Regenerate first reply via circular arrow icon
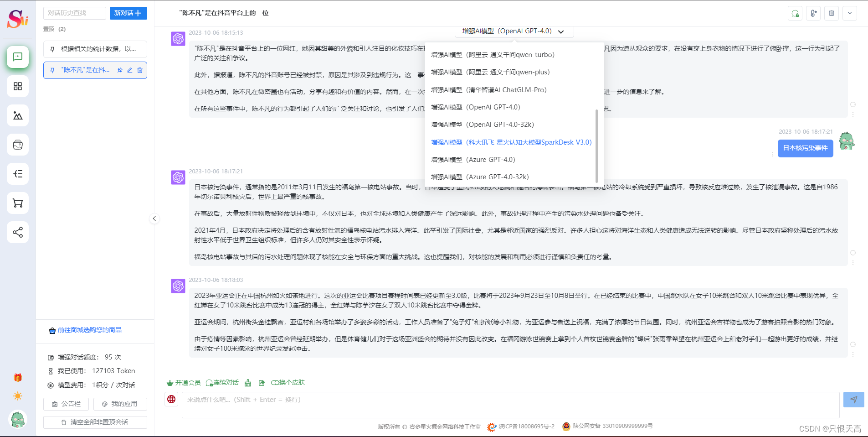Image resolution: width=868 pixels, height=437 pixels. point(853,104)
